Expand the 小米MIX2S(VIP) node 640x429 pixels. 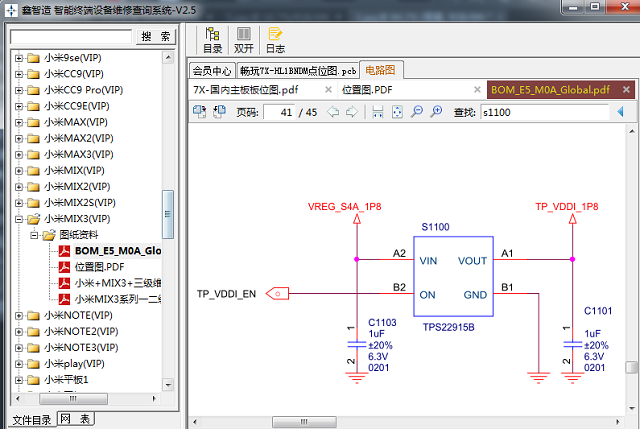[x=19, y=203]
